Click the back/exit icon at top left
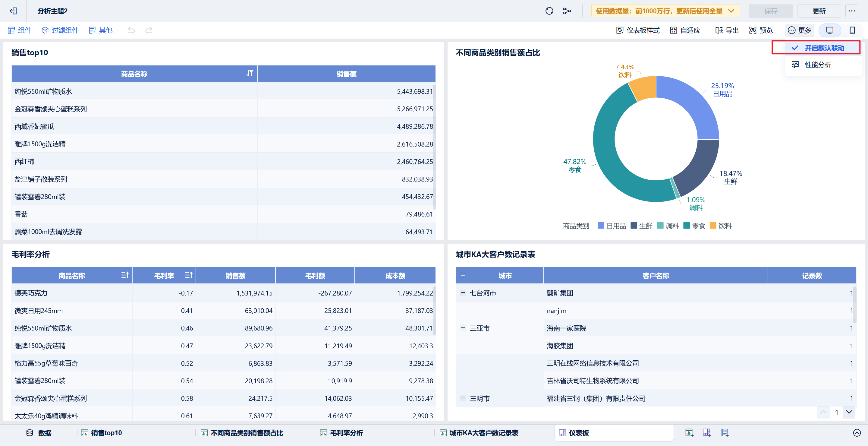Screen dimensions: 868x446 point(13,11)
